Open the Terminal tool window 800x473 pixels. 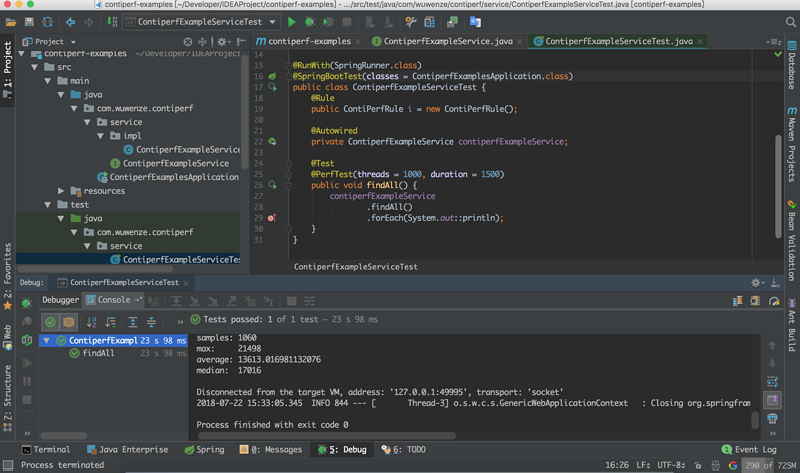click(46, 450)
